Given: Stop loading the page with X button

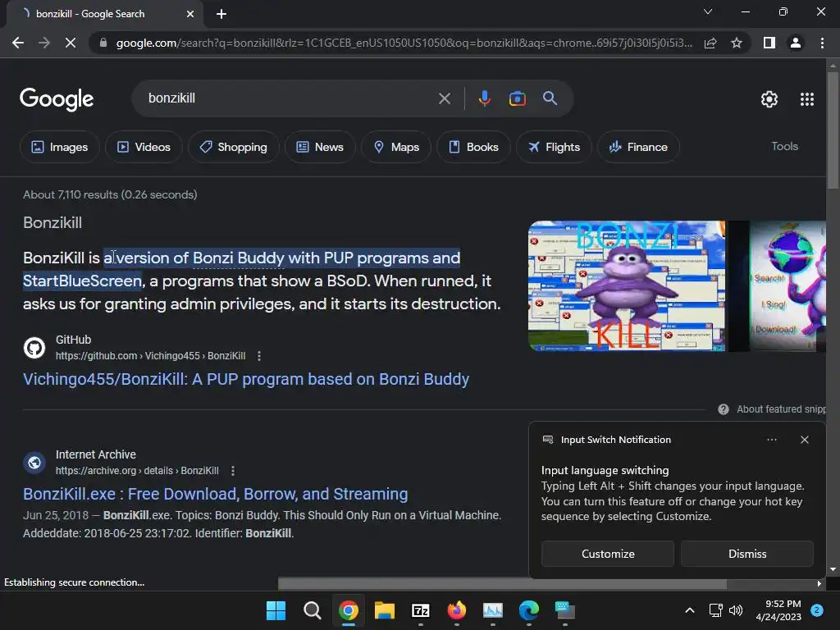Looking at the screenshot, I should coord(71,43).
